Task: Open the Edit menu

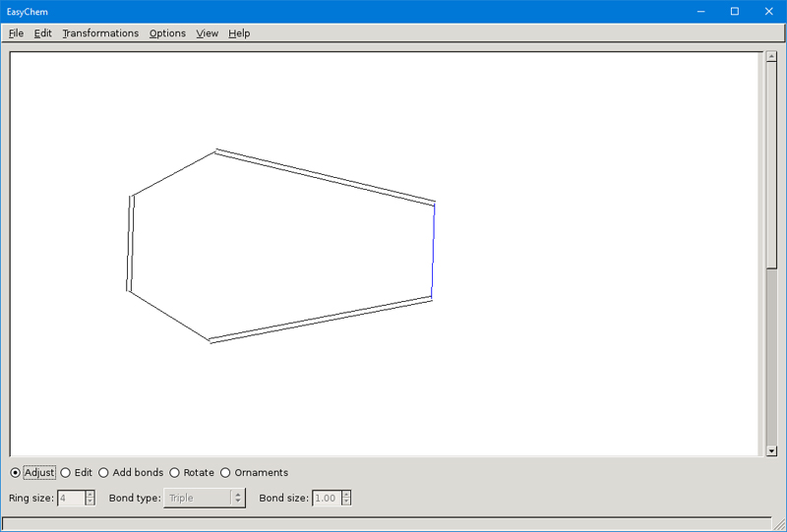Action: [x=42, y=33]
